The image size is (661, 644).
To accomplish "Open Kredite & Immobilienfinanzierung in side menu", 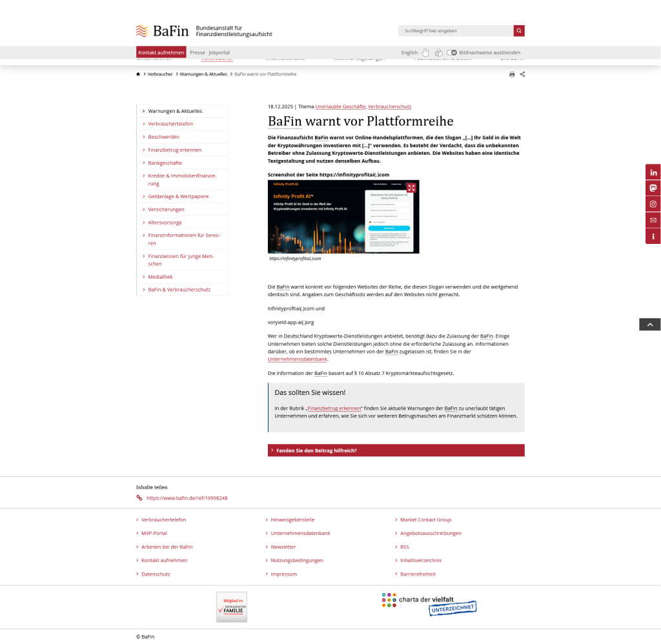I will [181, 179].
